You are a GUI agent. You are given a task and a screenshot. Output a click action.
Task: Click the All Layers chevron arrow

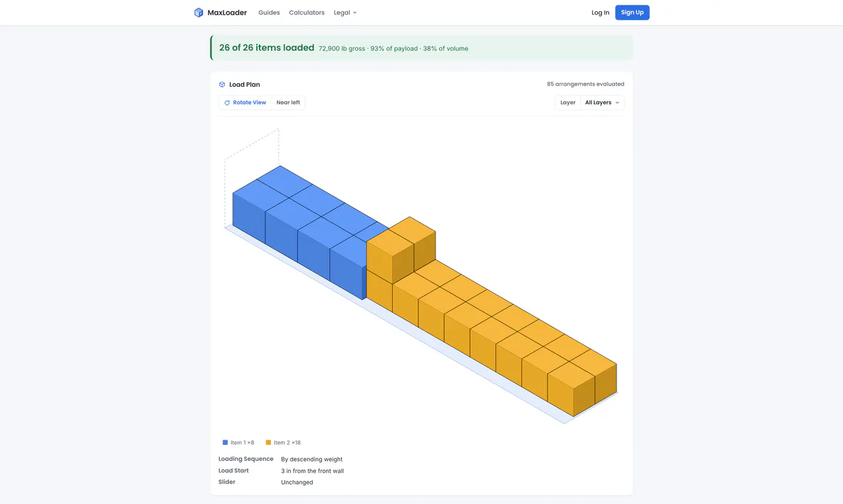(x=617, y=103)
